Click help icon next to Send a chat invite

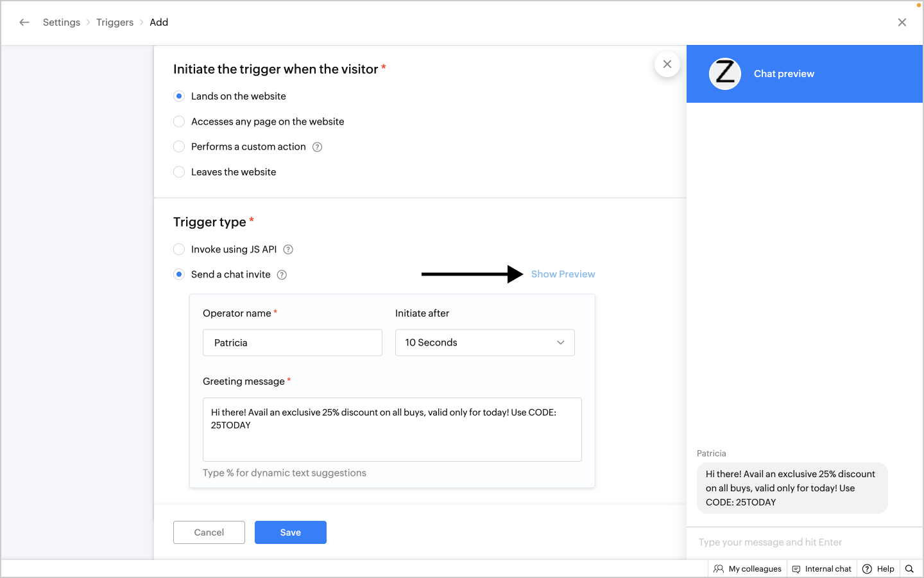click(x=282, y=275)
